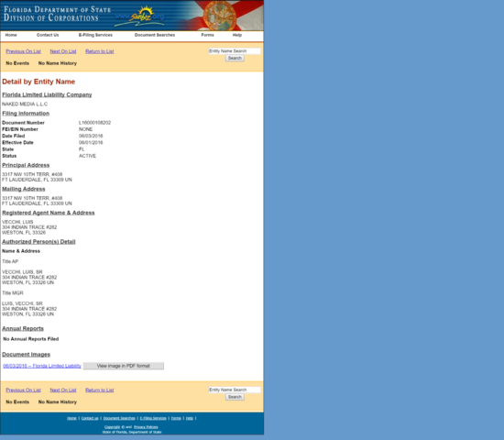Viewport: 504px width, 440px height.
Task: Click the Title AP label
Action: 10,261
